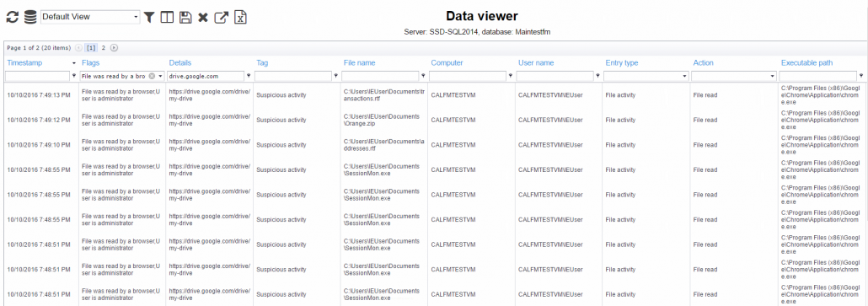Clear the Flags filter value
This screenshot has height=306, width=868.
(x=152, y=76)
